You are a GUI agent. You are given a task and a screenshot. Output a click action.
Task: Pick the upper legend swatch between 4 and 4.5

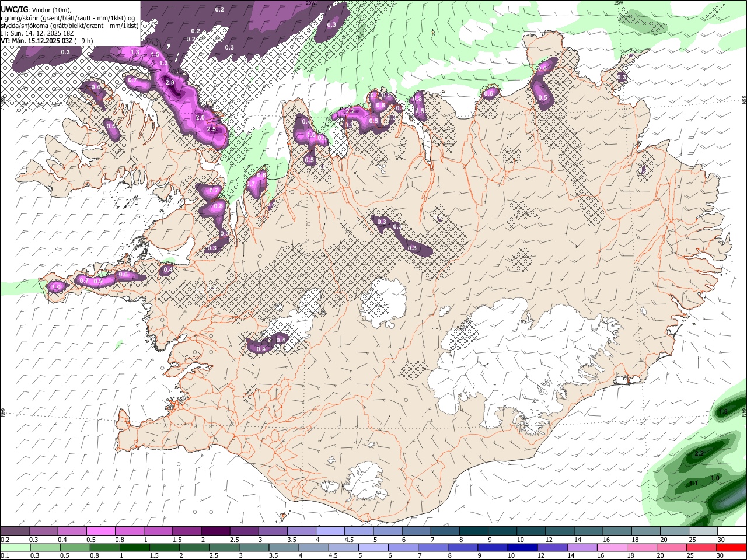tap(330, 531)
